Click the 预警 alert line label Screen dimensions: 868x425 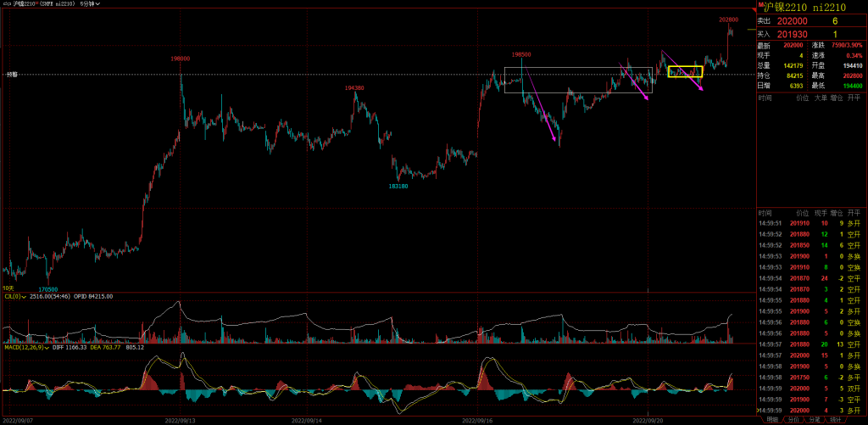point(12,75)
